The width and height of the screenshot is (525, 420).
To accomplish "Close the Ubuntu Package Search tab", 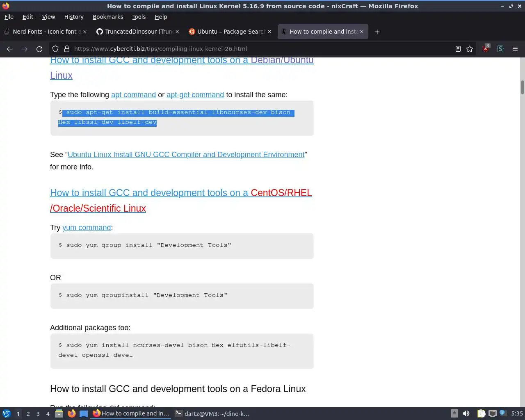I will point(269,32).
